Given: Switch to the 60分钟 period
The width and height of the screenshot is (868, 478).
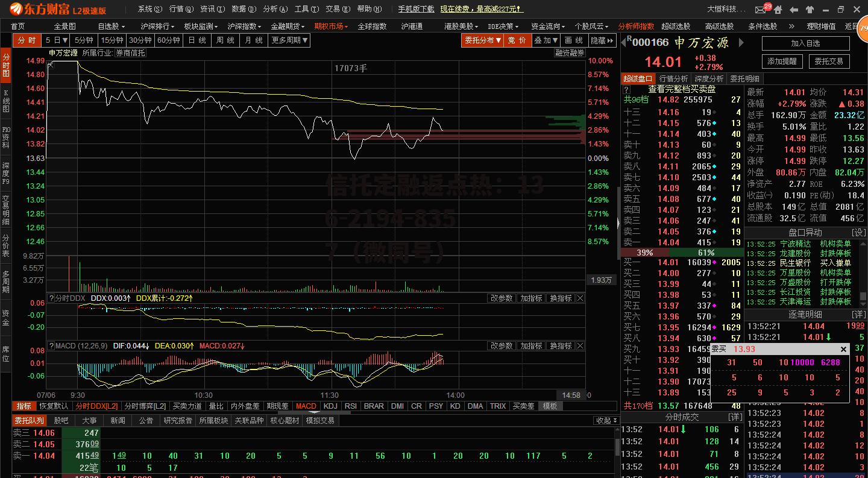Looking at the screenshot, I should [169, 40].
